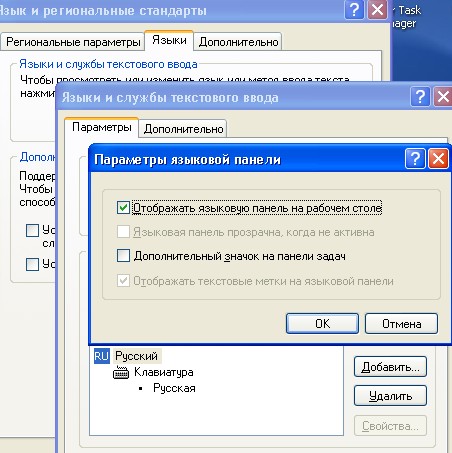Select 'Параметры' tab in text services window
The image size is (452, 453).
click(102, 127)
